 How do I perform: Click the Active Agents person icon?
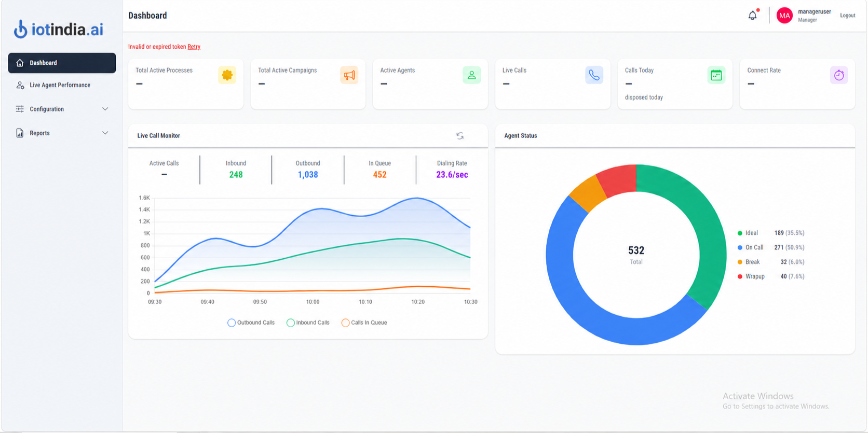click(471, 75)
